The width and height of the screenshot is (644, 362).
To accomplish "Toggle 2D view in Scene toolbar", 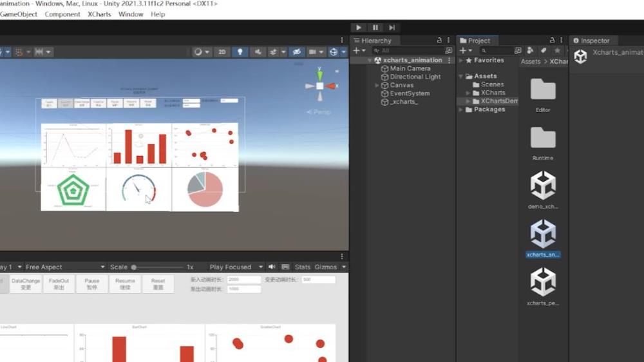I will 222,52.
